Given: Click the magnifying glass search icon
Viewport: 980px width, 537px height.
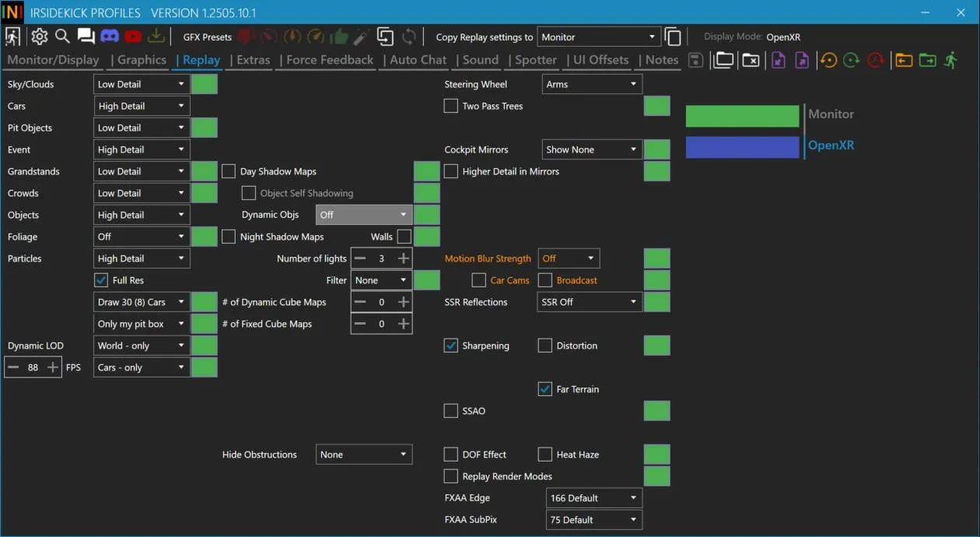Looking at the screenshot, I should pyautogui.click(x=62, y=37).
